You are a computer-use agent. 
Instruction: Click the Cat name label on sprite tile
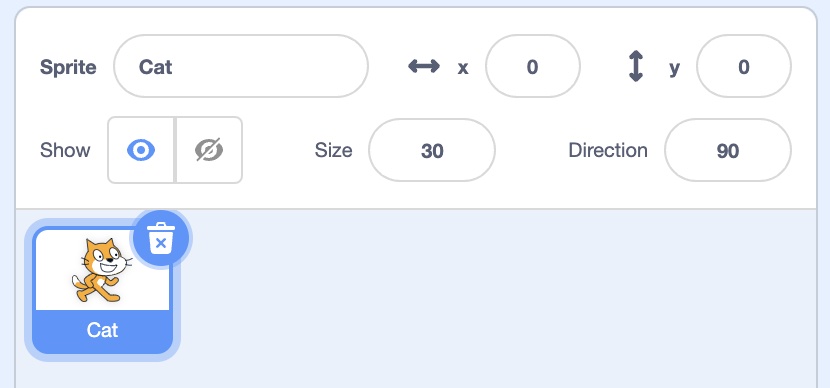point(102,330)
